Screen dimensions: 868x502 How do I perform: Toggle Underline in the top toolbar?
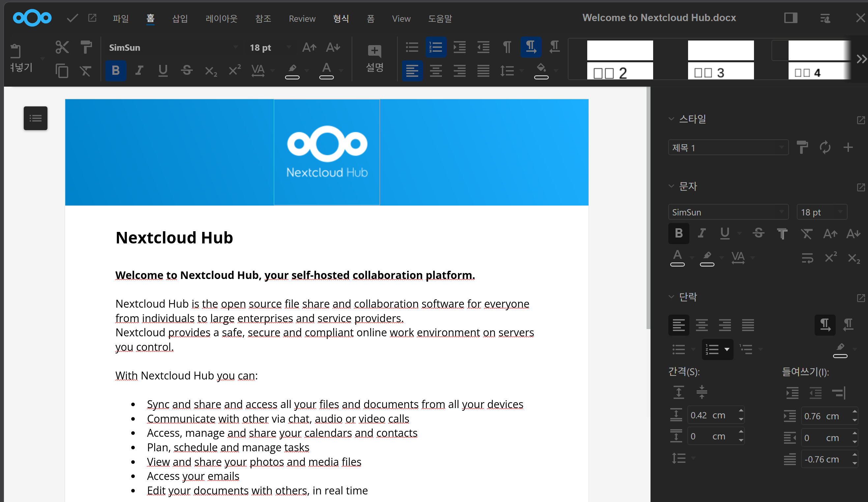click(x=163, y=70)
